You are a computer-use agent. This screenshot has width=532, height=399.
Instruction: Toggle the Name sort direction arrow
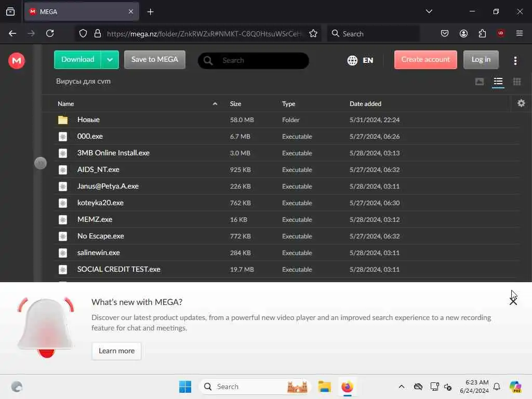tap(215, 104)
